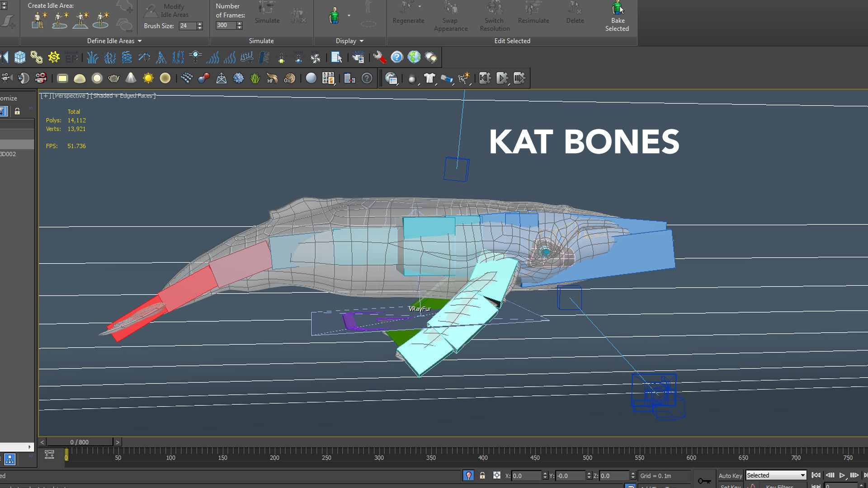This screenshot has width=868, height=488.
Task: Toggle the pin lock in the left panel
Action: tap(17, 111)
